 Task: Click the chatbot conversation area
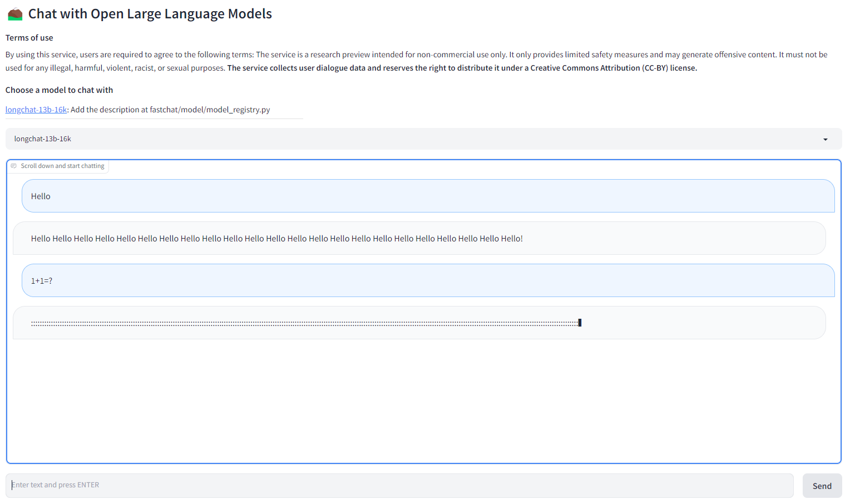coord(423,389)
